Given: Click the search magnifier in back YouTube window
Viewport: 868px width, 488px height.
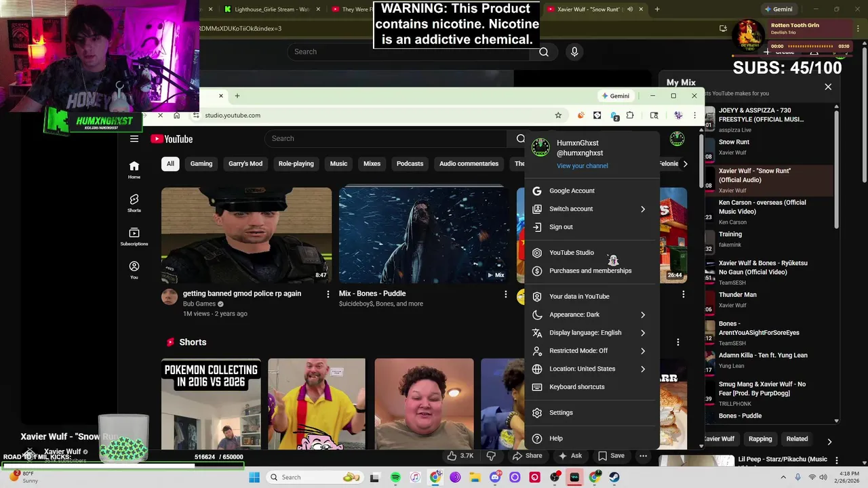Looking at the screenshot, I should [543, 52].
